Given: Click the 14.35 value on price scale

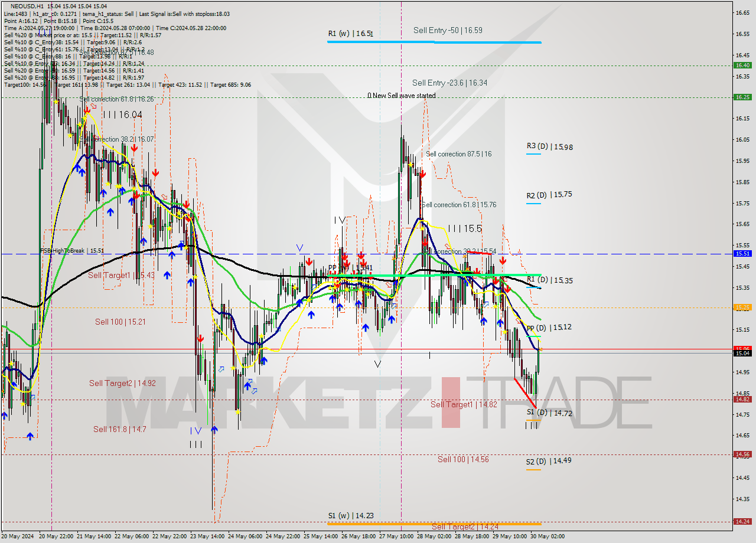Looking at the screenshot, I should click(742, 499).
